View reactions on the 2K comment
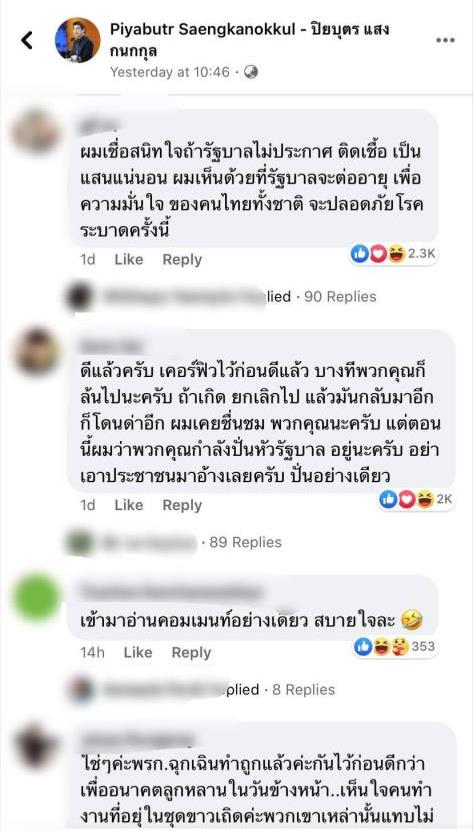The image size is (473, 831). point(416,499)
